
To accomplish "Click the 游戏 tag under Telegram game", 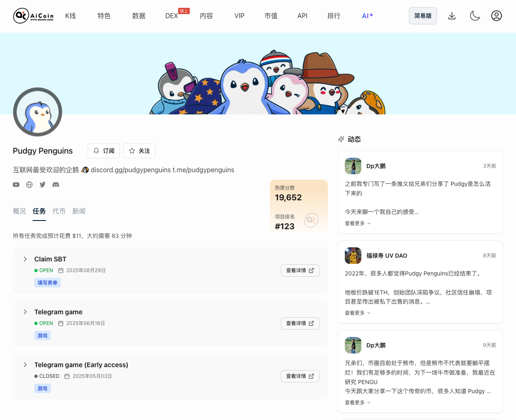I will (43, 335).
